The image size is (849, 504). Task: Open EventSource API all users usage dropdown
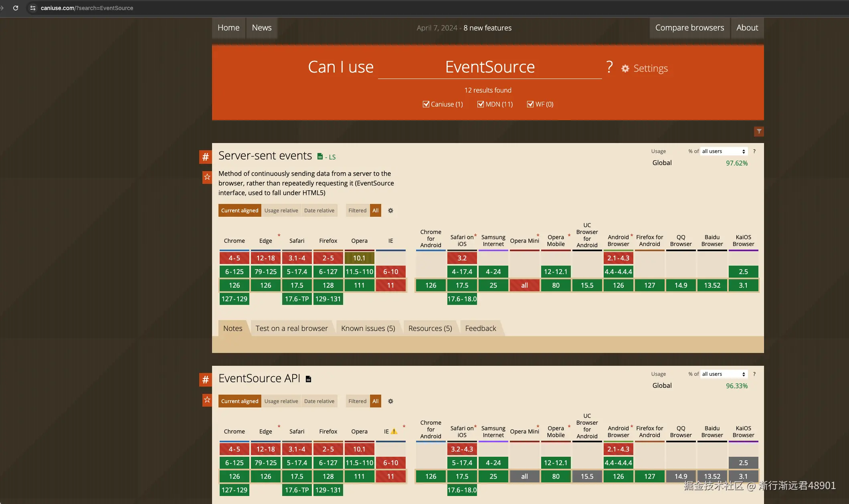(x=724, y=374)
